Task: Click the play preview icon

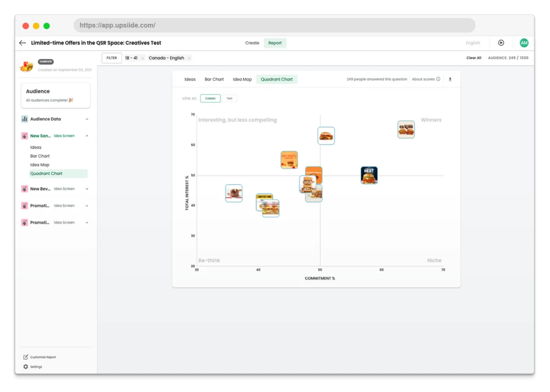Action: 501,43
